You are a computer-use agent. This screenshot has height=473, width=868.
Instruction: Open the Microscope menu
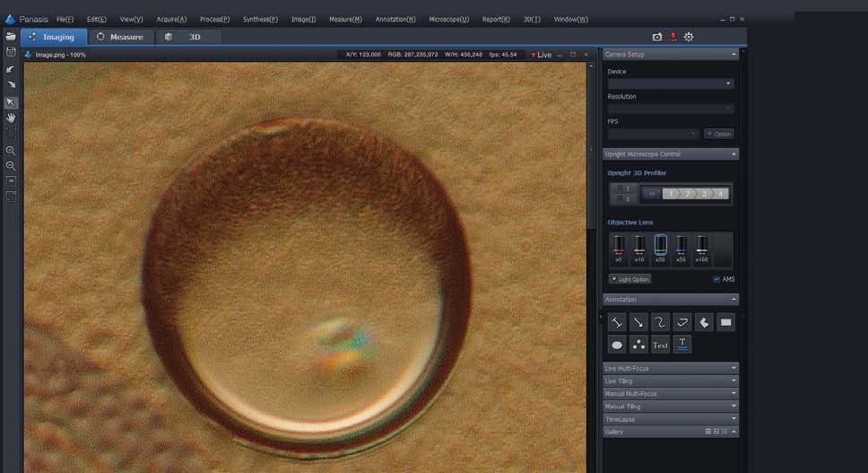coord(448,19)
